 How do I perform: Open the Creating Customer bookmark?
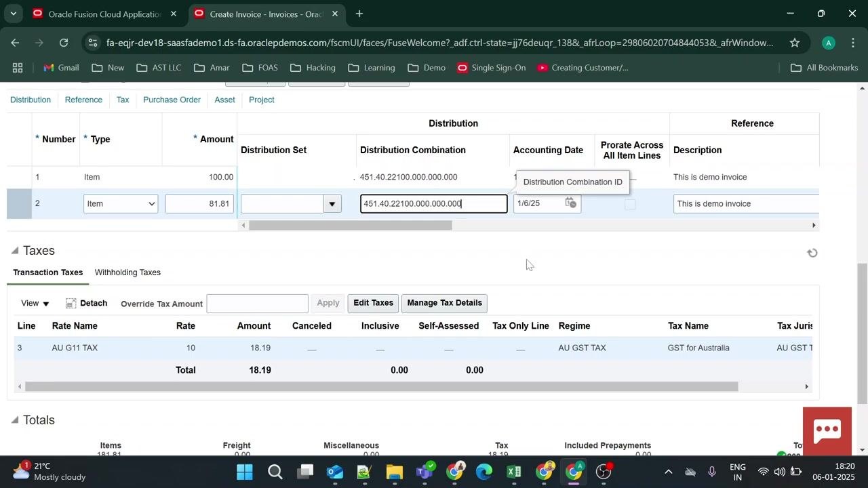[x=583, y=68]
